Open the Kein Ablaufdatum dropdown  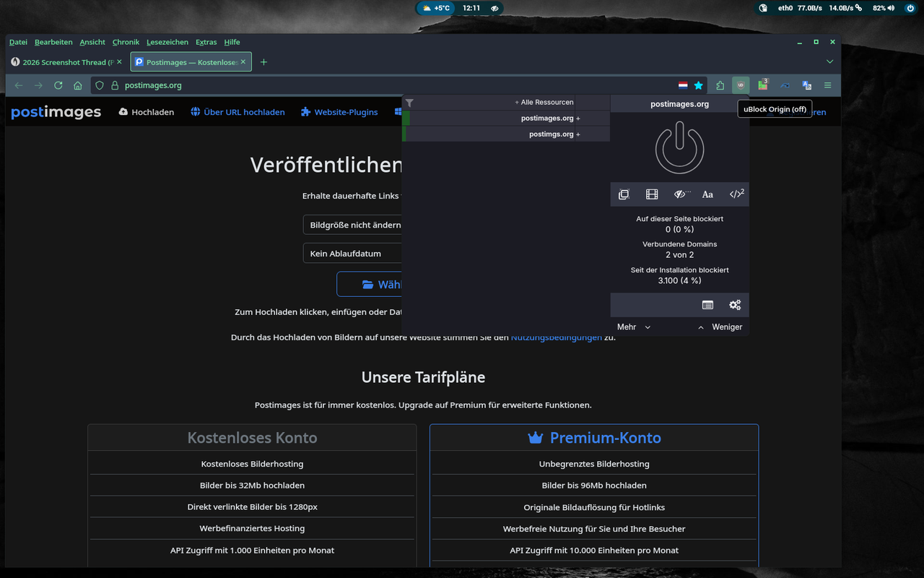coord(353,254)
